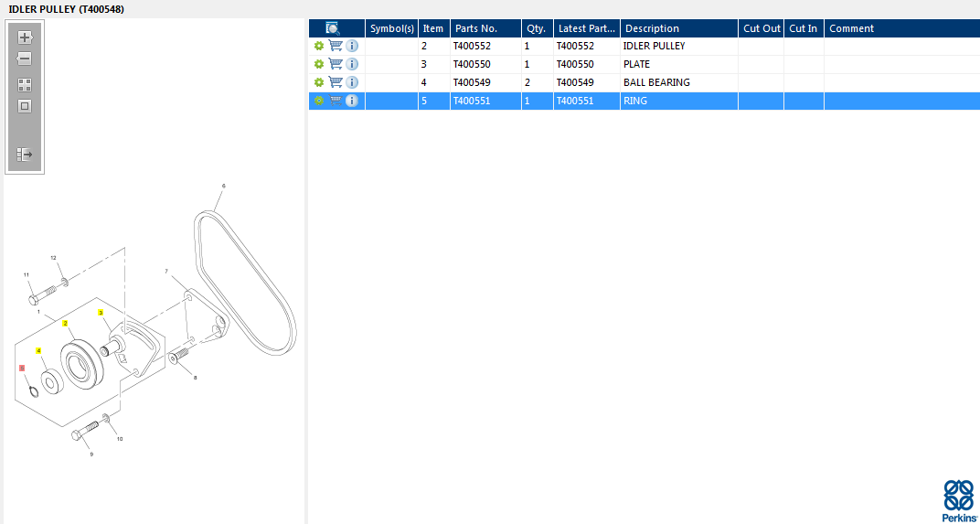This screenshot has height=524, width=980.
Task: Open info for IDLER PULLEY row
Action: (x=352, y=47)
